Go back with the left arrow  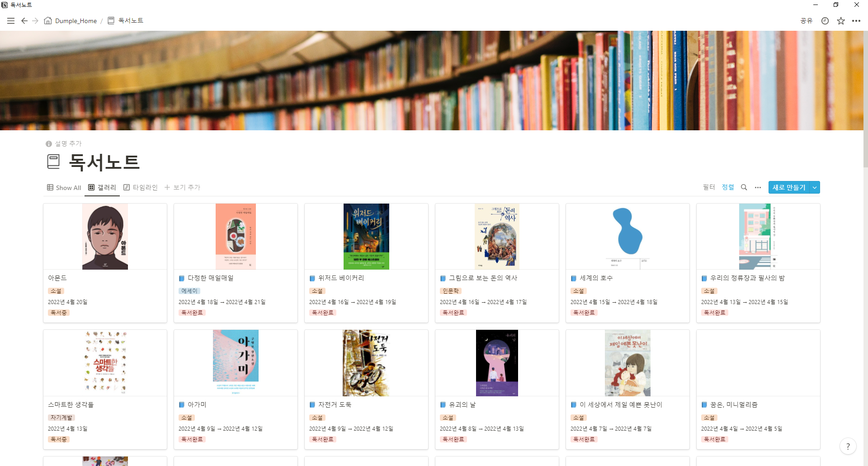click(x=24, y=21)
